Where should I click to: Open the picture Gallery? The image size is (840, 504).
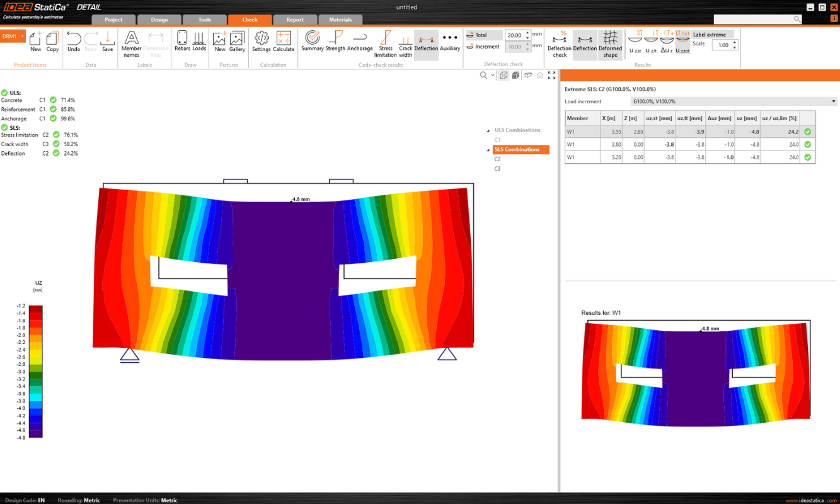click(237, 41)
